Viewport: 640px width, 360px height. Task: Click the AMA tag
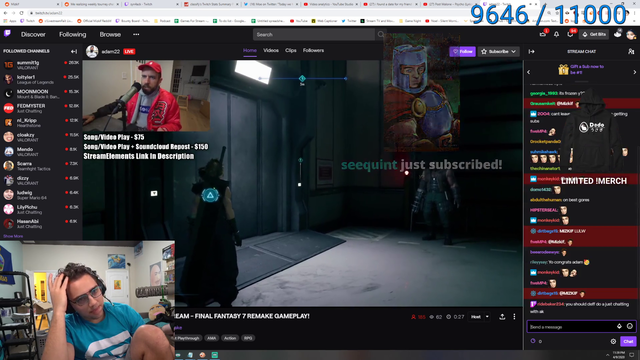click(x=211, y=338)
